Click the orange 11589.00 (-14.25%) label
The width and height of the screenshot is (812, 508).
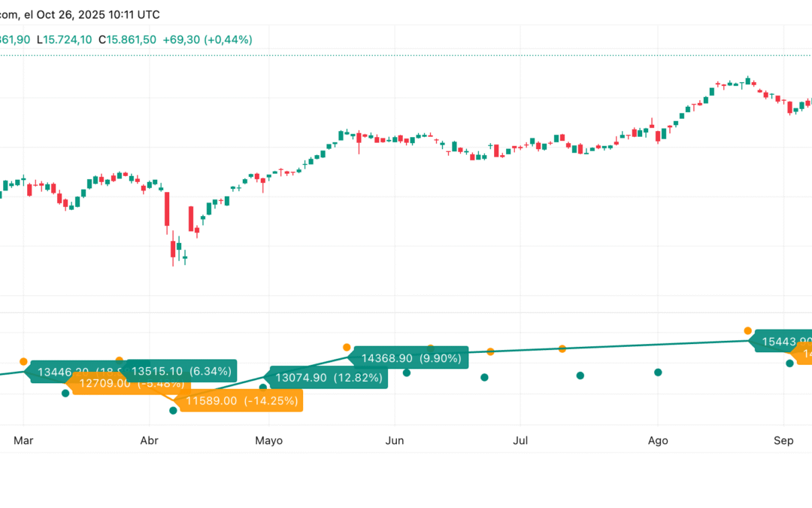(x=241, y=401)
